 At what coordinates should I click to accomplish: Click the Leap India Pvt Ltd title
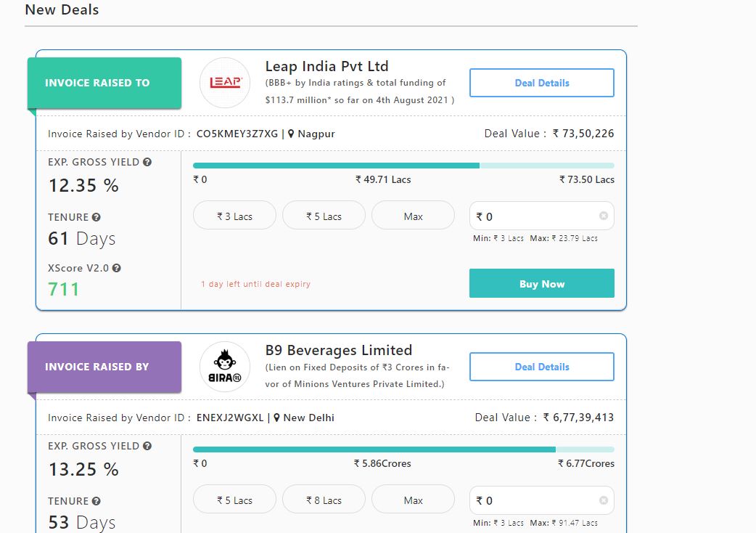[326, 66]
